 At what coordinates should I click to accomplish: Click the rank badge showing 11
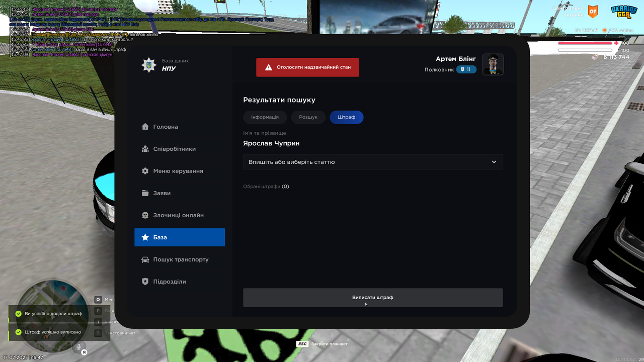466,69
